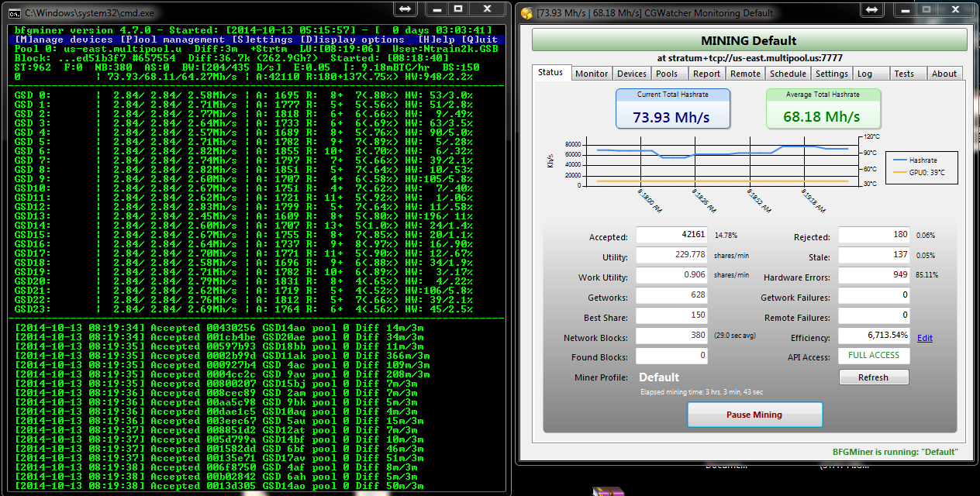Click the Rejected field showing 180

[x=874, y=235]
